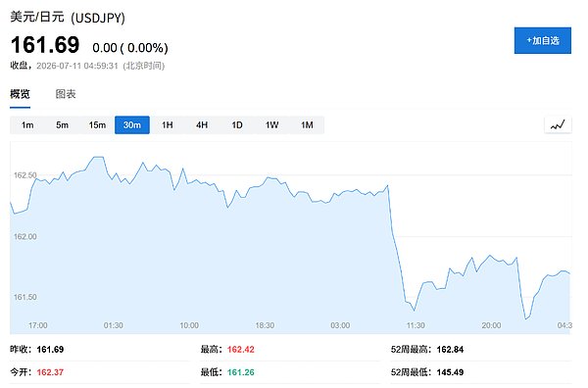Click the line chart type icon
Screen dimensions: 588x388
pyautogui.click(x=558, y=124)
